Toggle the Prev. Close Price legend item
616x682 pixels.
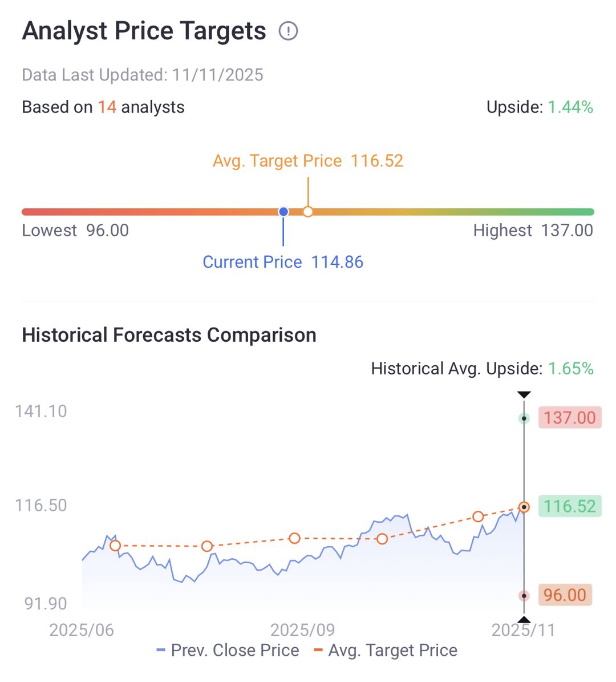pyautogui.click(x=228, y=650)
